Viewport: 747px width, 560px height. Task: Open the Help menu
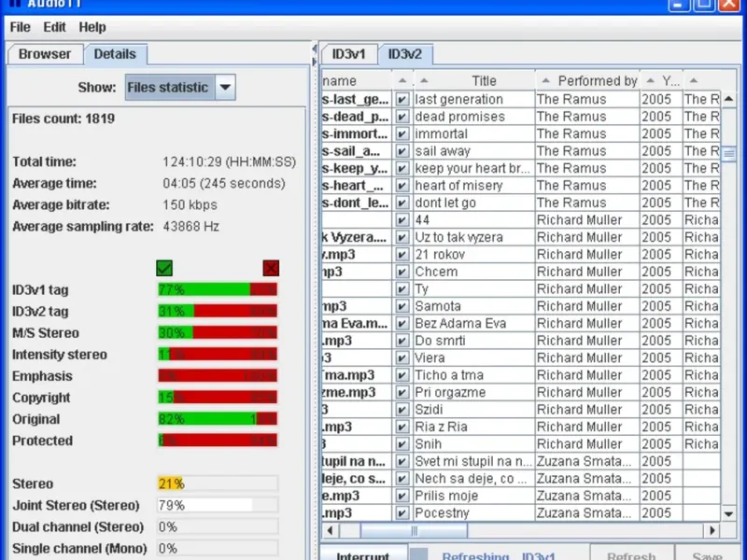tap(92, 27)
